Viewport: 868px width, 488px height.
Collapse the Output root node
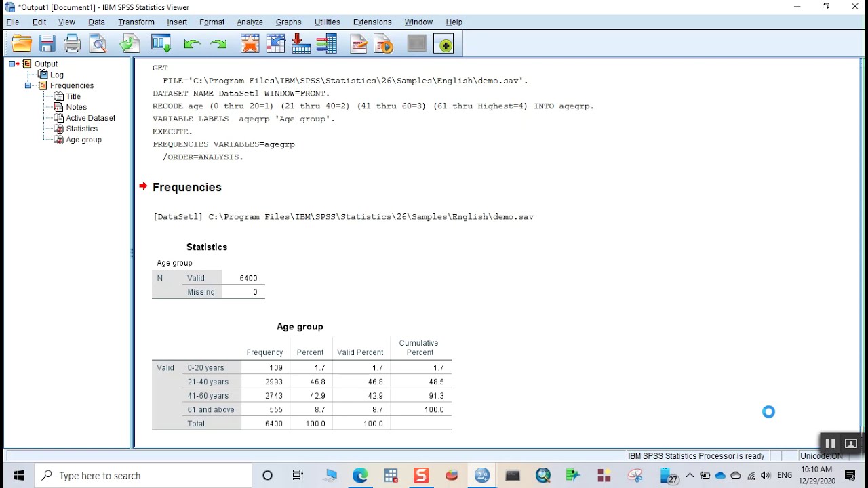(x=12, y=64)
